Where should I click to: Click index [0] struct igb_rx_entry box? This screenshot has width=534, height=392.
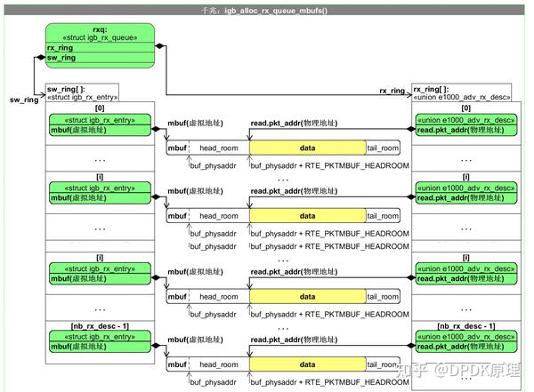pyautogui.click(x=100, y=124)
